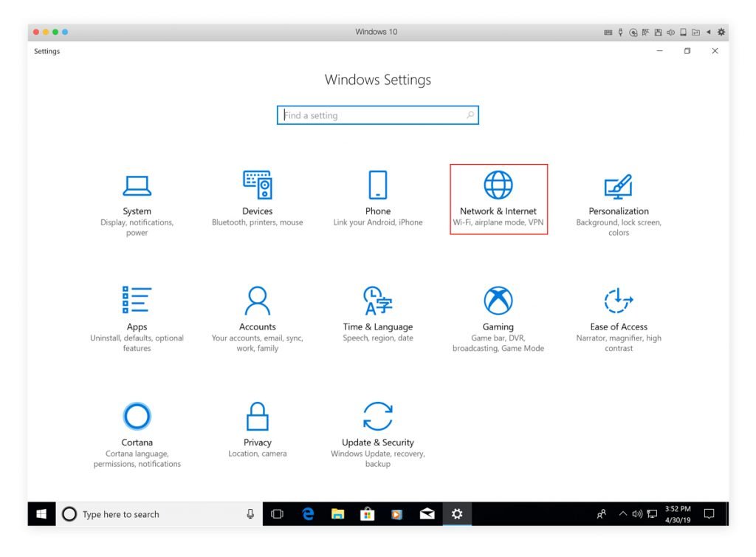Viewport: 756px width, 557px height.
Task: Open the People icon in the taskbar
Action: tap(601, 514)
